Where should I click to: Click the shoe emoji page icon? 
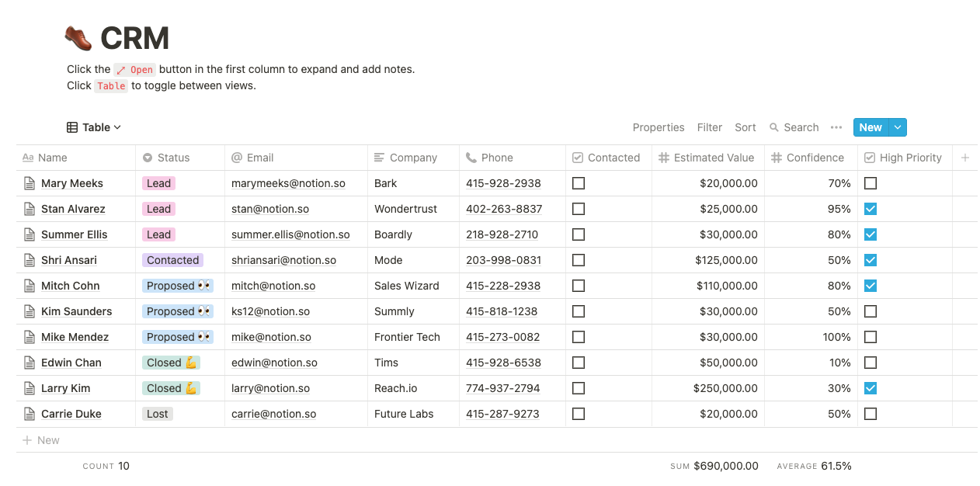78,38
